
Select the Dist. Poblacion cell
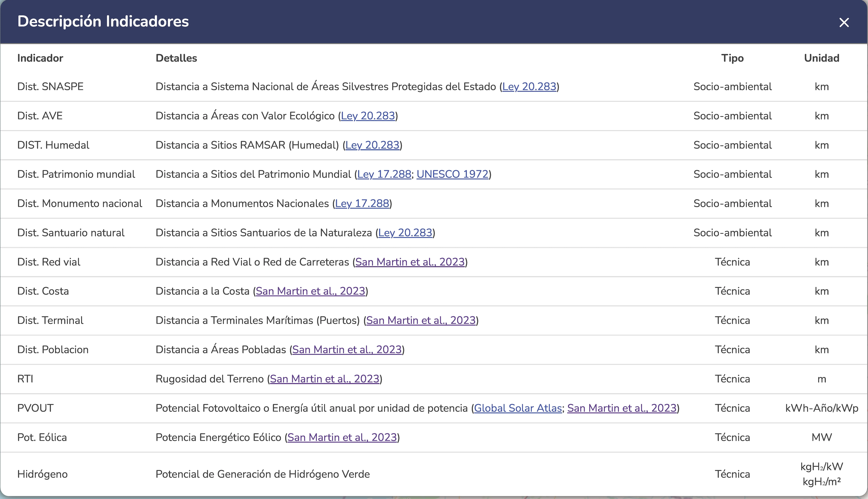pos(53,350)
